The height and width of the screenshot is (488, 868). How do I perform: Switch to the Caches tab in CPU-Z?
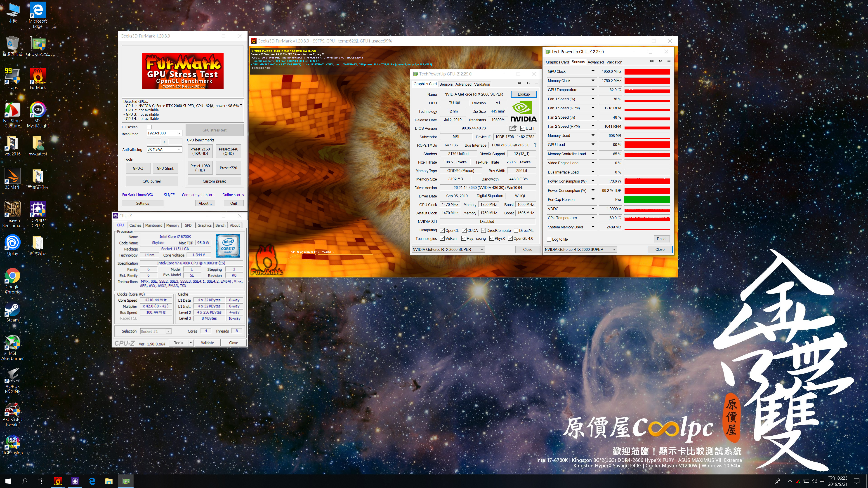[135, 225]
